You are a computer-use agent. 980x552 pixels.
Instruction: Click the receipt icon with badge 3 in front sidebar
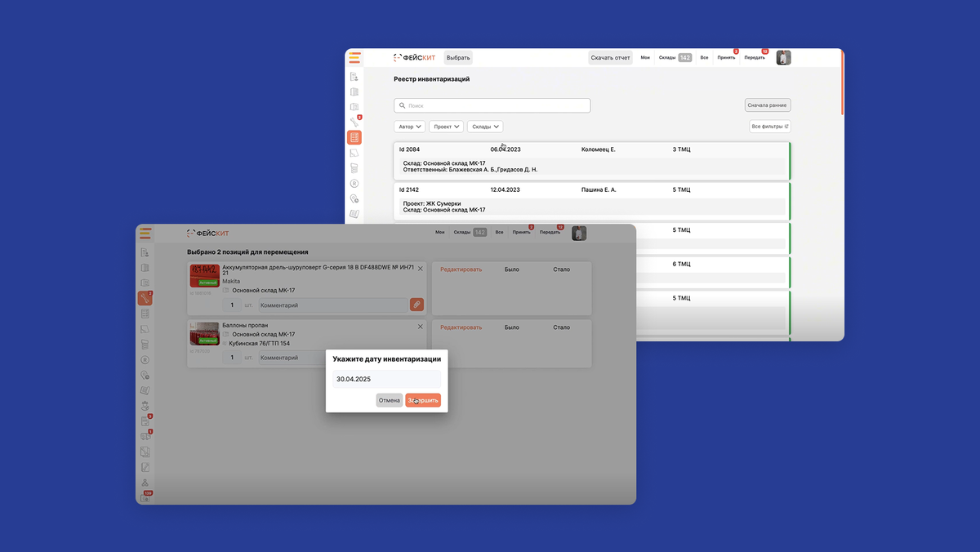(145, 421)
